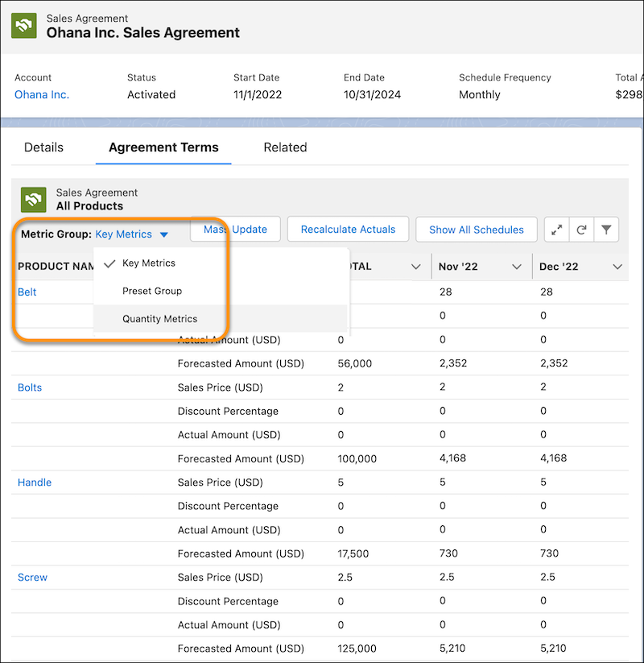Click the Ohana Inc. Sales Agreement title

pyautogui.click(x=142, y=33)
